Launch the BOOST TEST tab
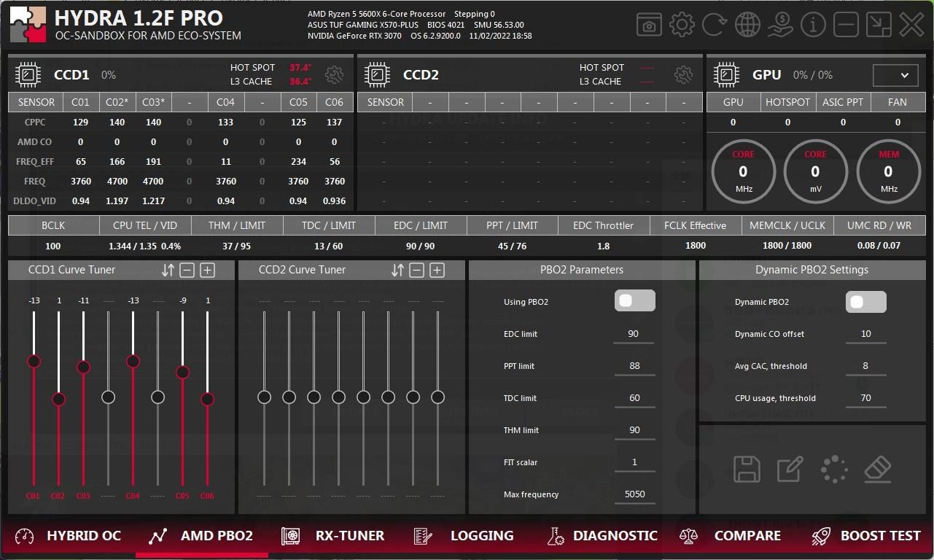Screen dimensions: 934x560 (865, 536)
